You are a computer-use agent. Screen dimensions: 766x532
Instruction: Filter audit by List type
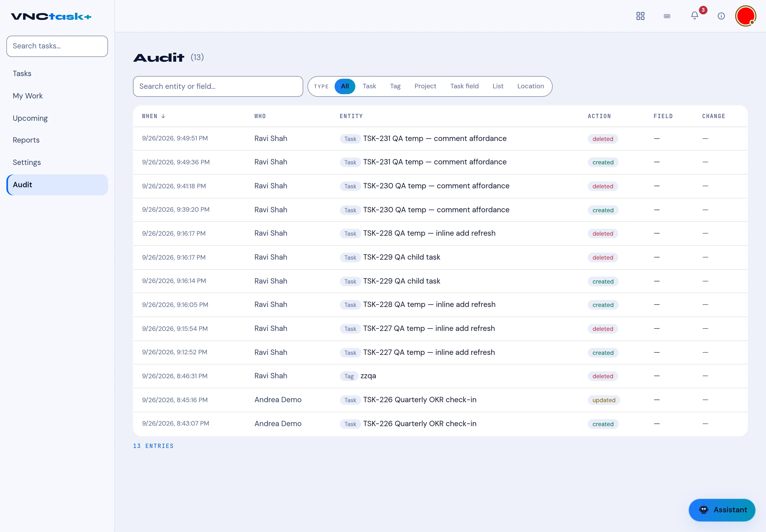click(x=498, y=86)
